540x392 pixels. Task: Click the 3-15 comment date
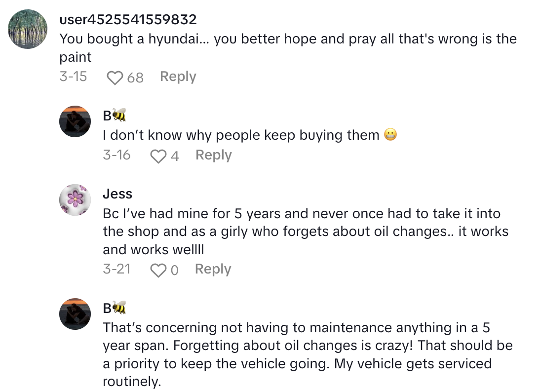[x=73, y=77]
